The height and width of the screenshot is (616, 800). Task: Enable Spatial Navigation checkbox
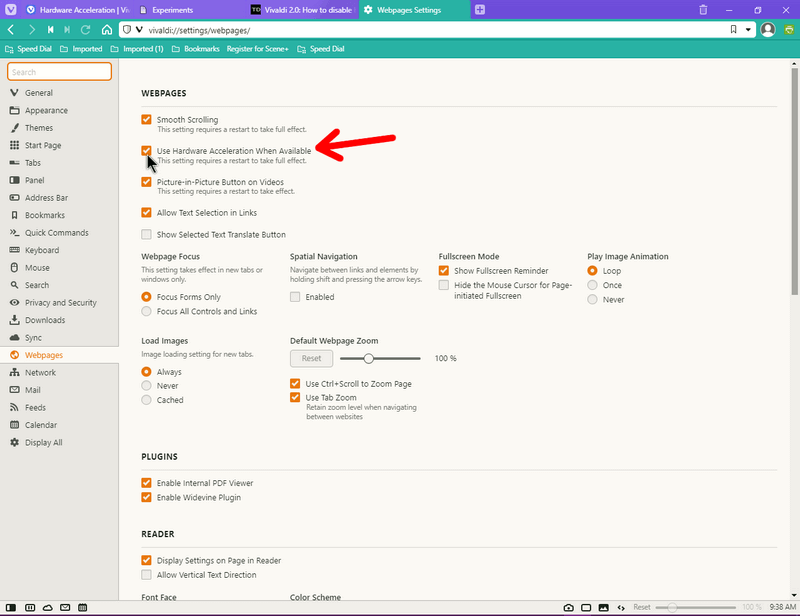tap(295, 297)
